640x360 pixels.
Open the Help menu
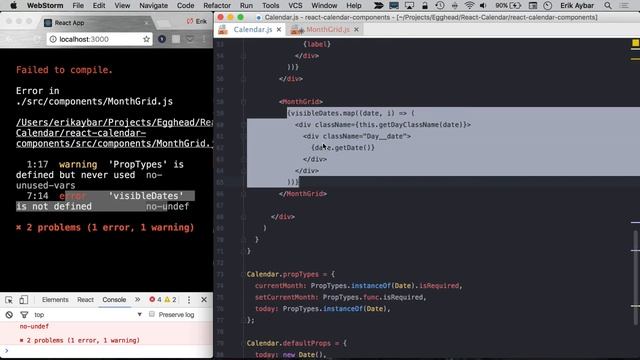click(x=354, y=5)
